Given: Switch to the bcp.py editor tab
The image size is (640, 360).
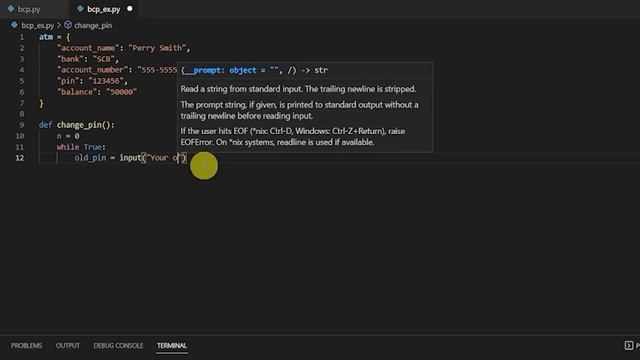Looking at the screenshot, I should (x=29, y=9).
